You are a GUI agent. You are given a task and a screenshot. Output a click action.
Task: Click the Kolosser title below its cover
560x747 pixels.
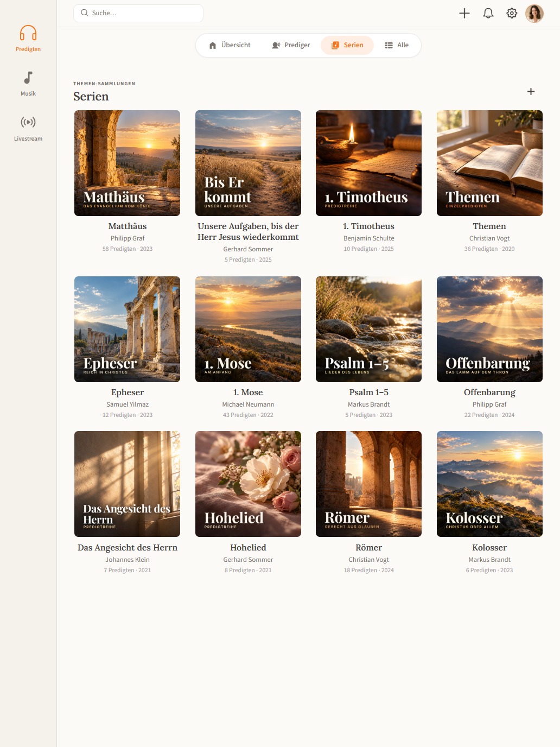pos(489,548)
